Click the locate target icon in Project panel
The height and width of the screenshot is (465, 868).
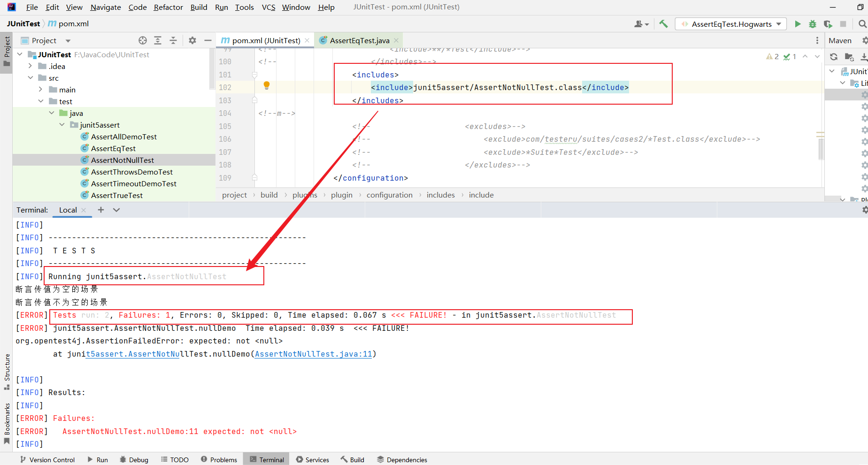[143, 40]
